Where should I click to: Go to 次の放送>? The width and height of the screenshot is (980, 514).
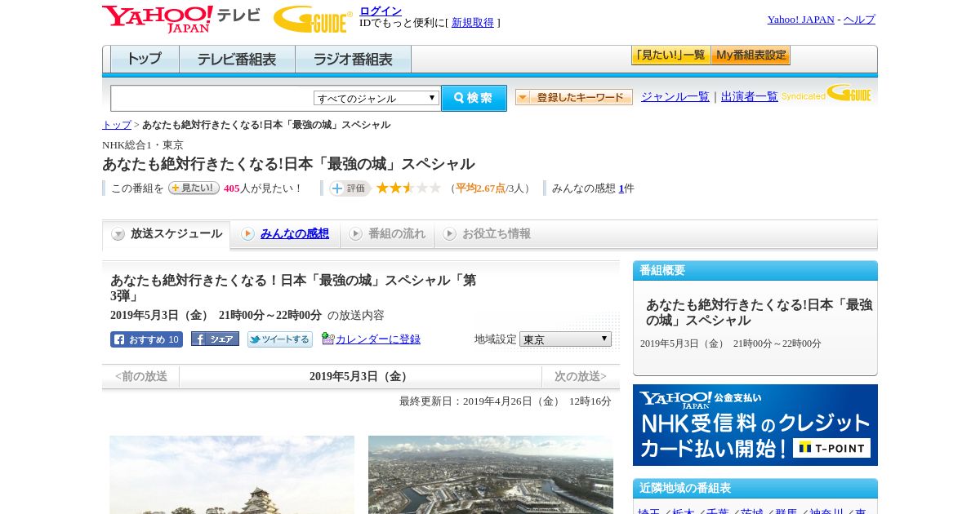pyautogui.click(x=581, y=376)
